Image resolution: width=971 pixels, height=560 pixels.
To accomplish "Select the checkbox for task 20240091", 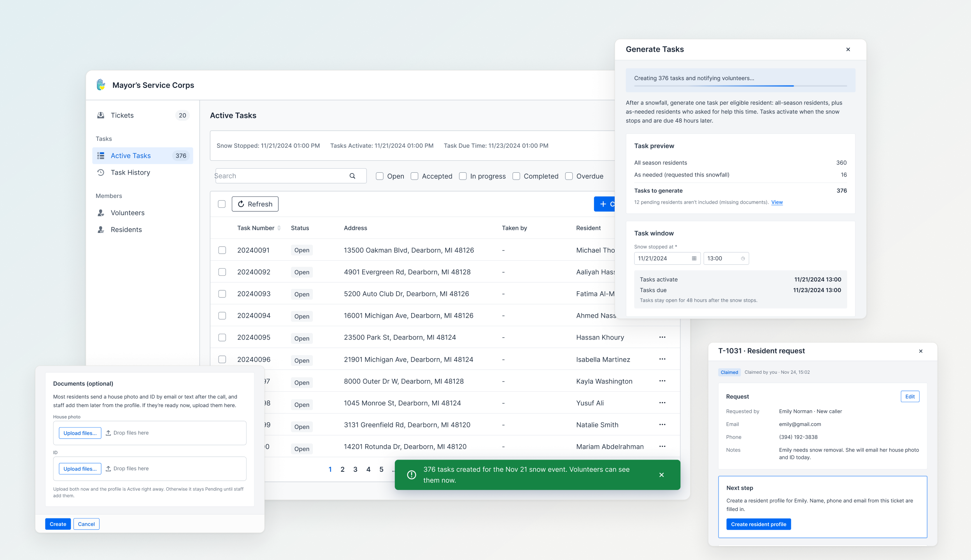I will coord(222,250).
